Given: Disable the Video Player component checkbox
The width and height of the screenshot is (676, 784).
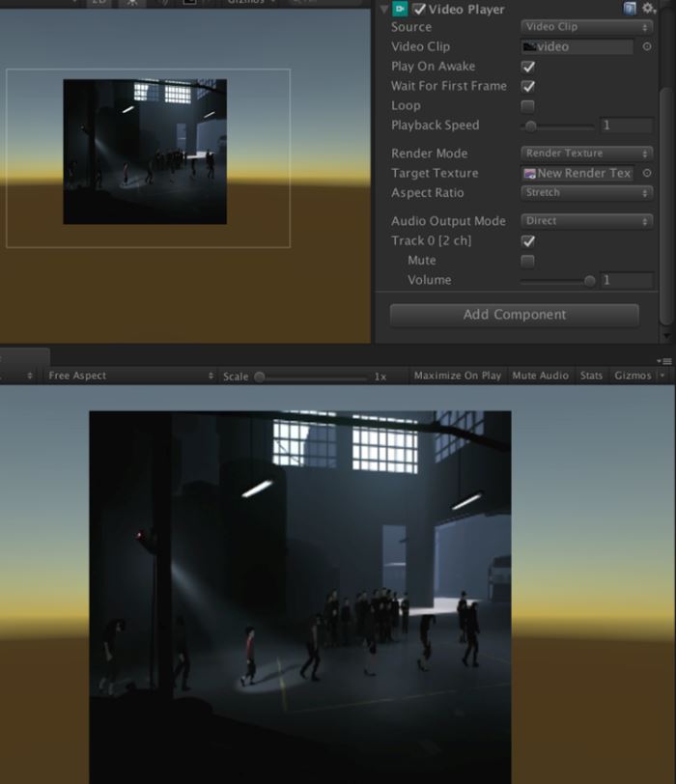Looking at the screenshot, I should [x=419, y=9].
